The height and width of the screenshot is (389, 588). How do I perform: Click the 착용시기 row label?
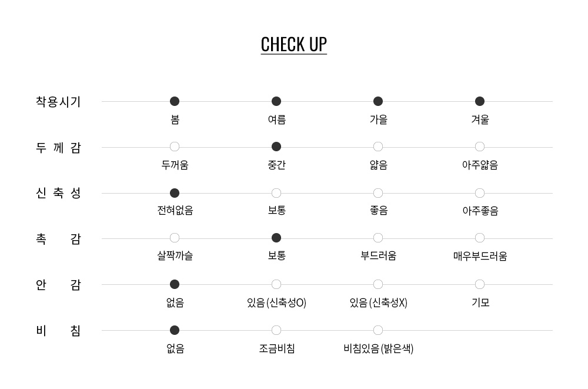point(58,102)
